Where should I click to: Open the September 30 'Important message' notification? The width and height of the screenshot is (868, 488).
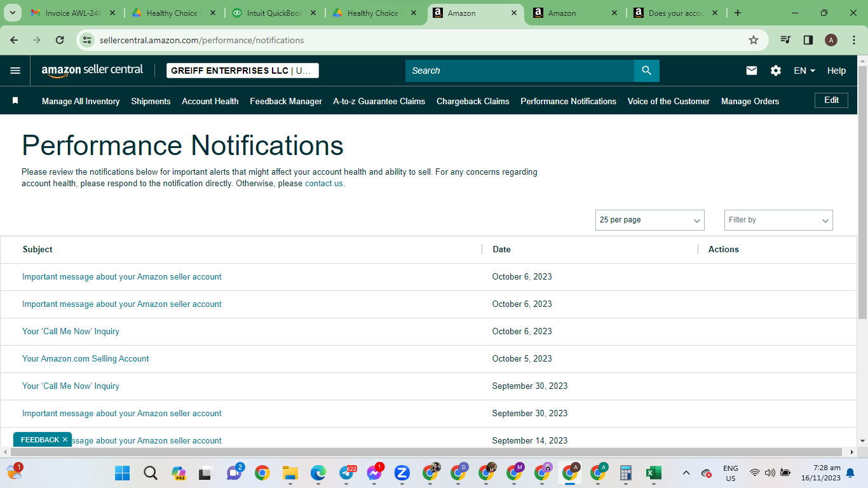[122, 413]
